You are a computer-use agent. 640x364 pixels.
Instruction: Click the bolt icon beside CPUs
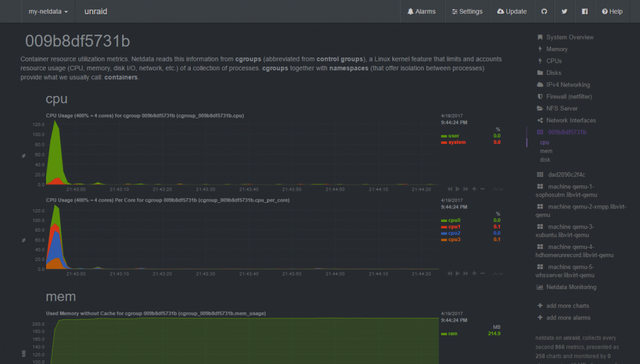540,61
